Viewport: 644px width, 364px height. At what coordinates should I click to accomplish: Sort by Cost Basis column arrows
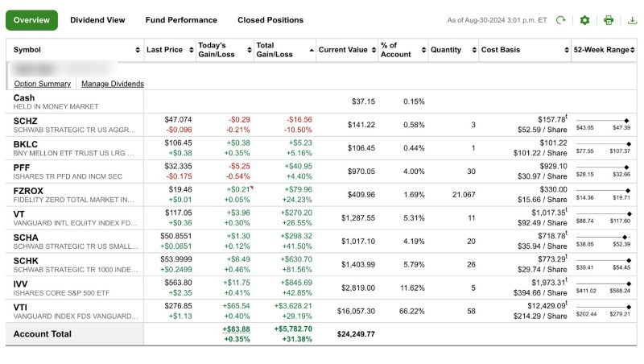click(566, 50)
